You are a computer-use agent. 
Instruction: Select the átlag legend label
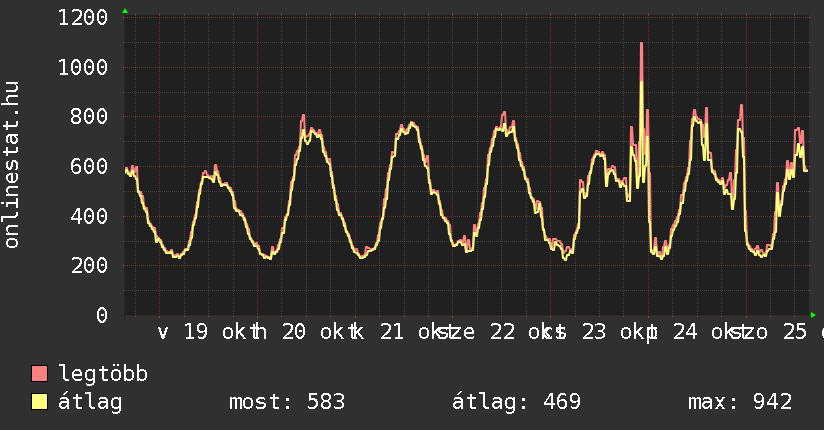point(90,402)
